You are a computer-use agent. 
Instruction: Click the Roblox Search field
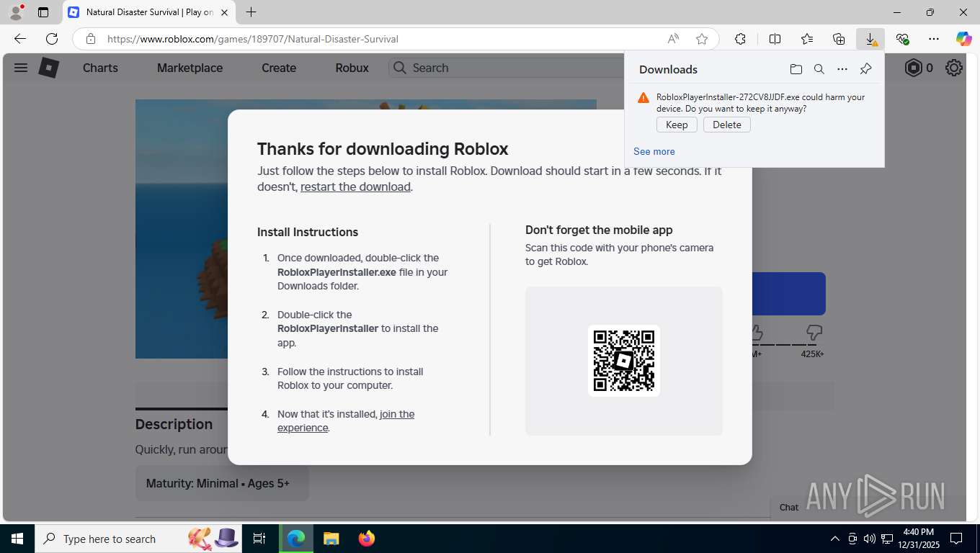[506, 68]
